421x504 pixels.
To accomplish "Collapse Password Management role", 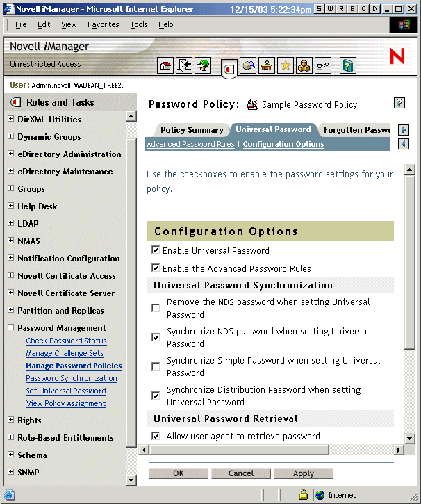I will [x=10, y=327].
